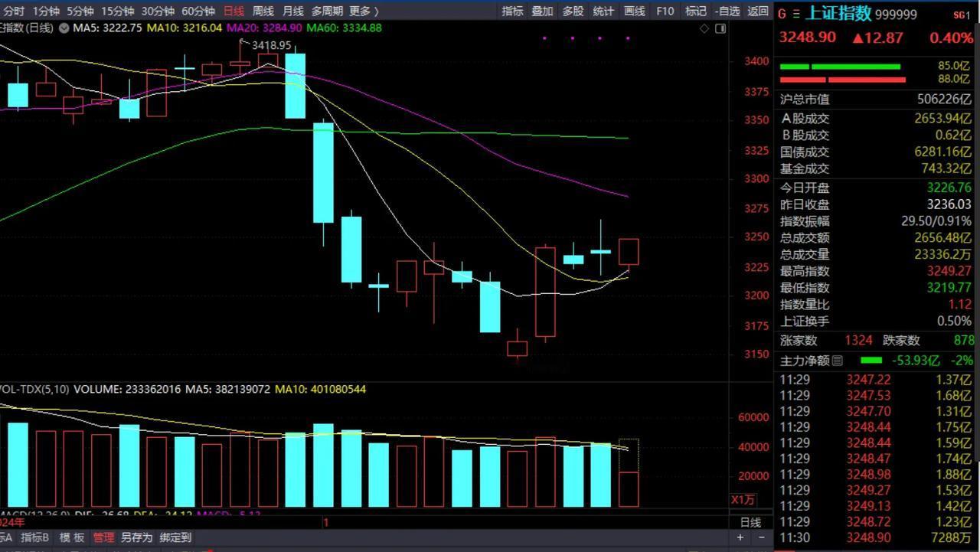Viewport: 980px width, 552px height.
Task: Click the 总成交额 value 2656.48亿
Action: pos(942,237)
